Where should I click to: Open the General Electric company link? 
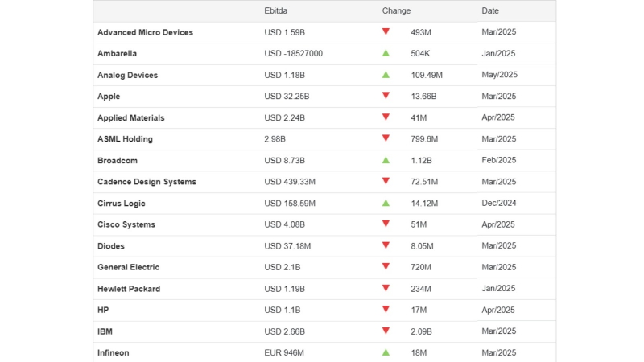128,267
